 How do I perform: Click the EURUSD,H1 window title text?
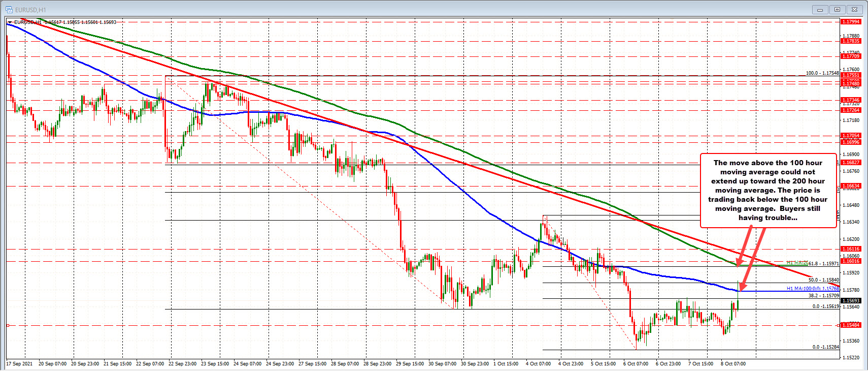[30, 10]
